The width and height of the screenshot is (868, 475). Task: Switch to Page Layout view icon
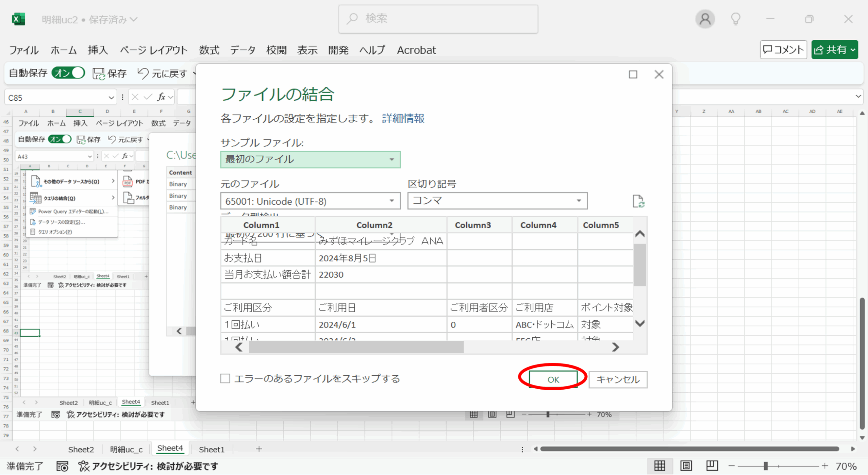[x=686, y=466]
